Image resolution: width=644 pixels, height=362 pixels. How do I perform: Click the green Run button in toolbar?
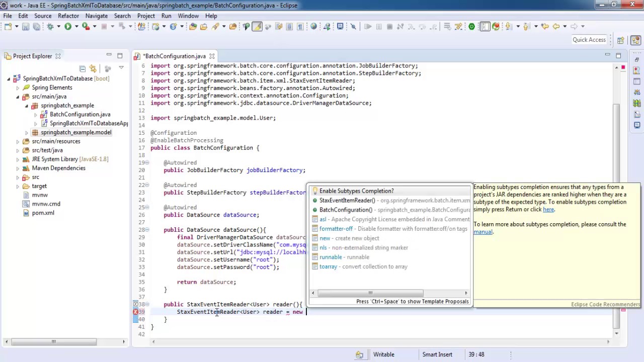click(x=67, y=27)
